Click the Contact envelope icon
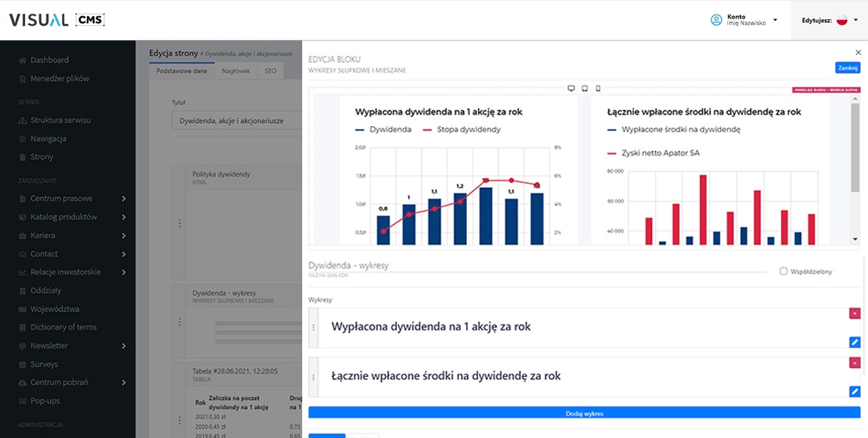This screenshot has height=438, width=868. pyautogui.click(x=23, y=254)
